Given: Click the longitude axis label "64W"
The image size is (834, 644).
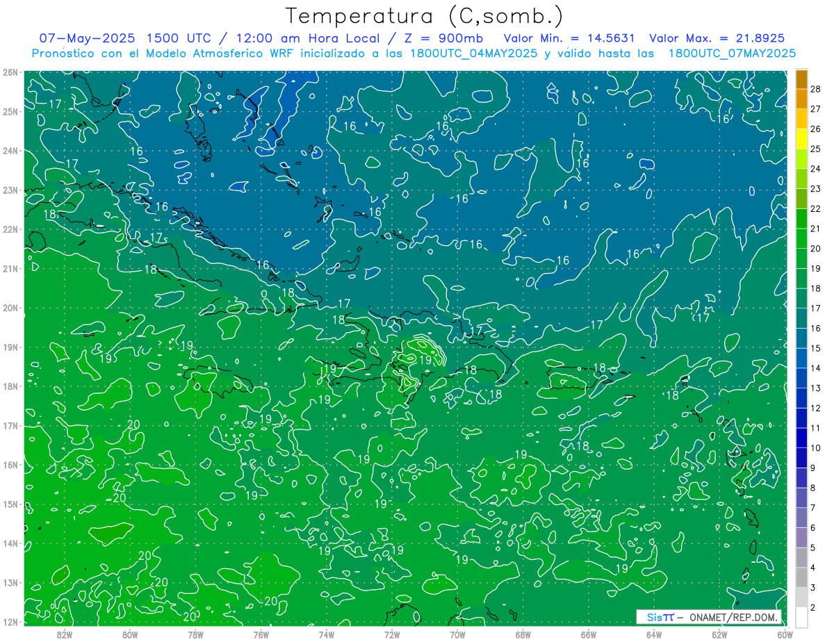Looking at the screenshot, I should tap(654, 634).
